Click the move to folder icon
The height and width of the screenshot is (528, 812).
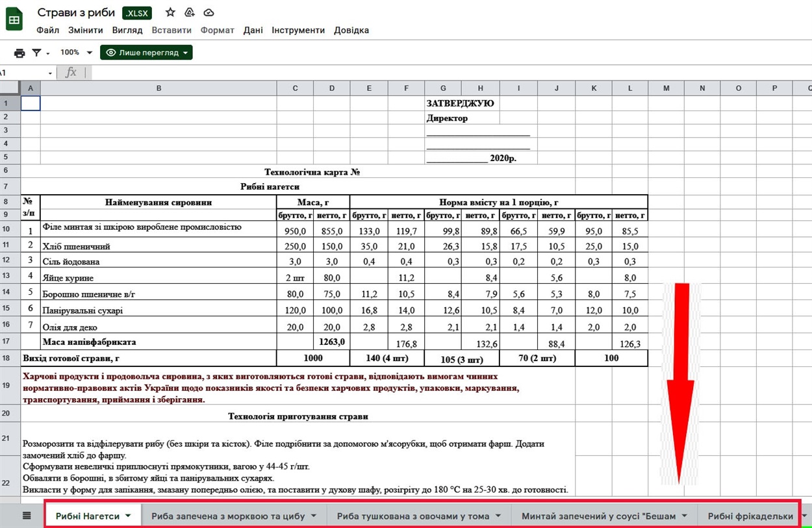190,12
